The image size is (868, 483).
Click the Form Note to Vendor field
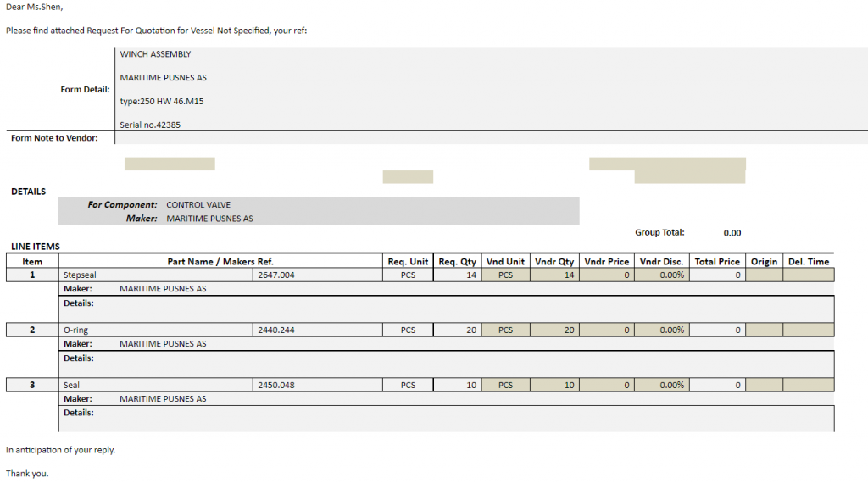coord(490,138)
